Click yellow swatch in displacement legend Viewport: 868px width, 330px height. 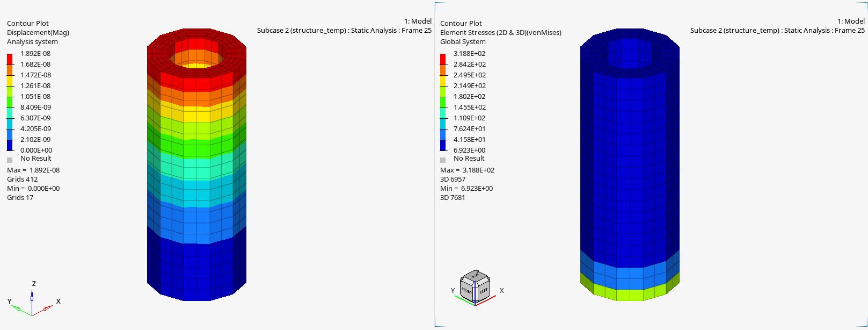(x=10, y=80)
